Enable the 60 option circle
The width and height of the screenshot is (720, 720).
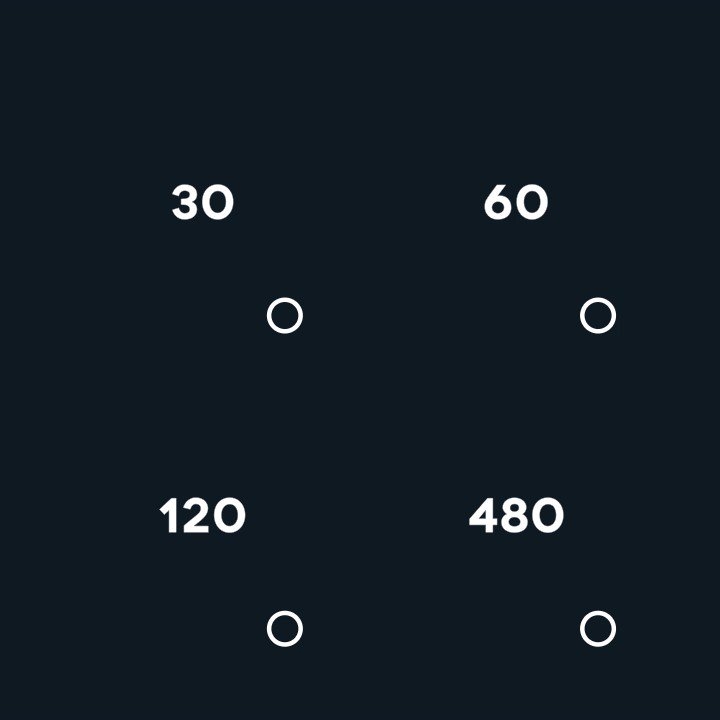(598, 316)
